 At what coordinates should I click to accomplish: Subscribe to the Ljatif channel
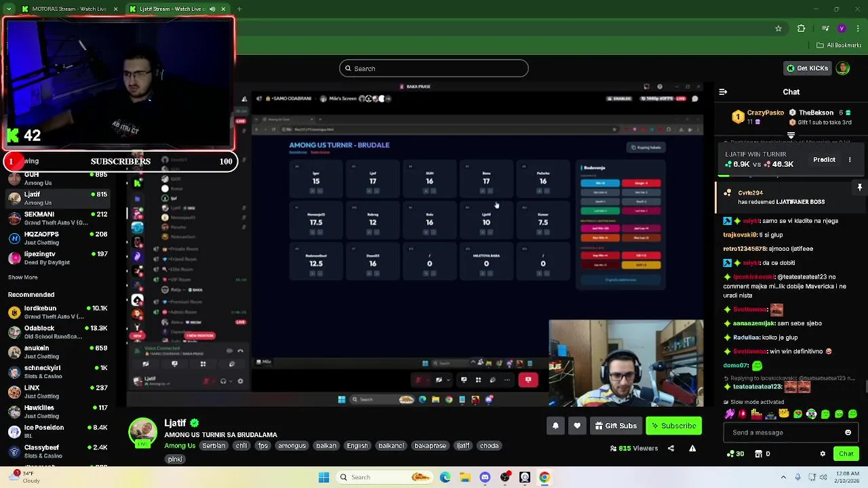(673, 426)
